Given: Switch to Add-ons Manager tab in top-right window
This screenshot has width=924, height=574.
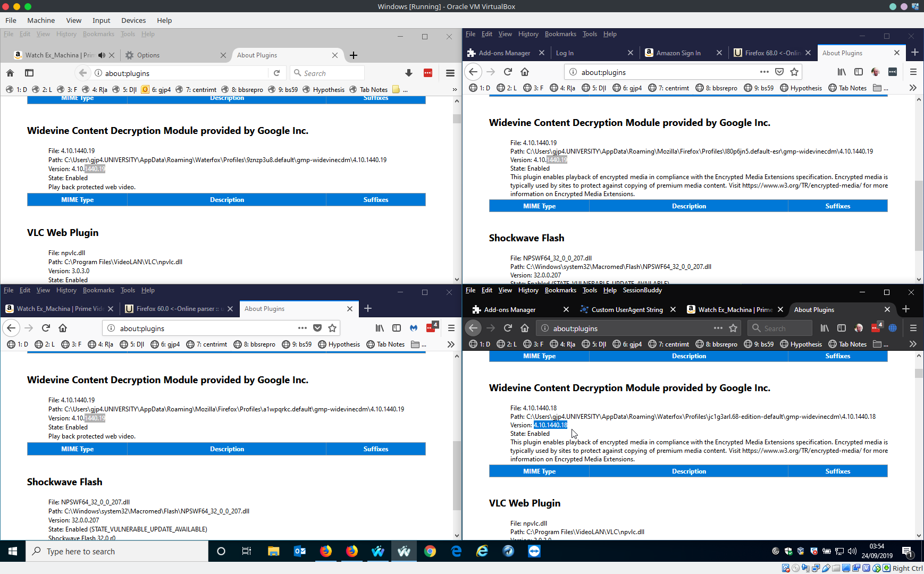Looking at the screenshot, I should (x=505, y=53).
